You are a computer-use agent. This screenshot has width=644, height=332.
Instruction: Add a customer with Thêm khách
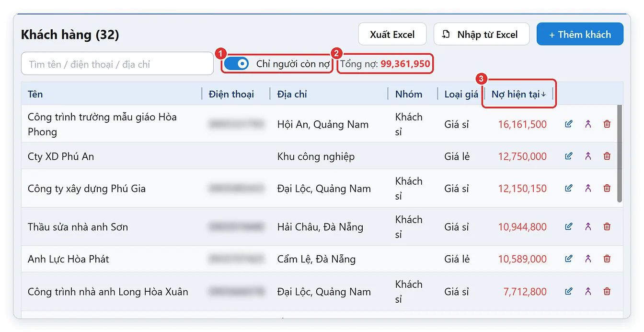[x=580, y=34]
